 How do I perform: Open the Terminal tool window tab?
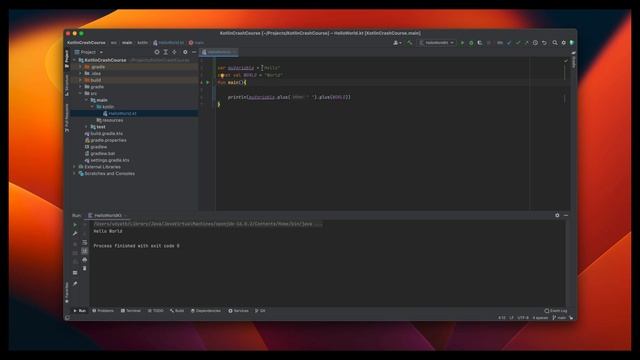click(x=131, y=311)
